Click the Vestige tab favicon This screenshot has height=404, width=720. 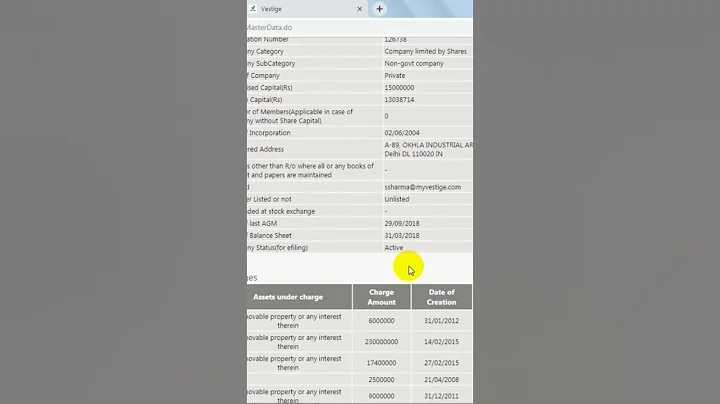click(253, 8)
